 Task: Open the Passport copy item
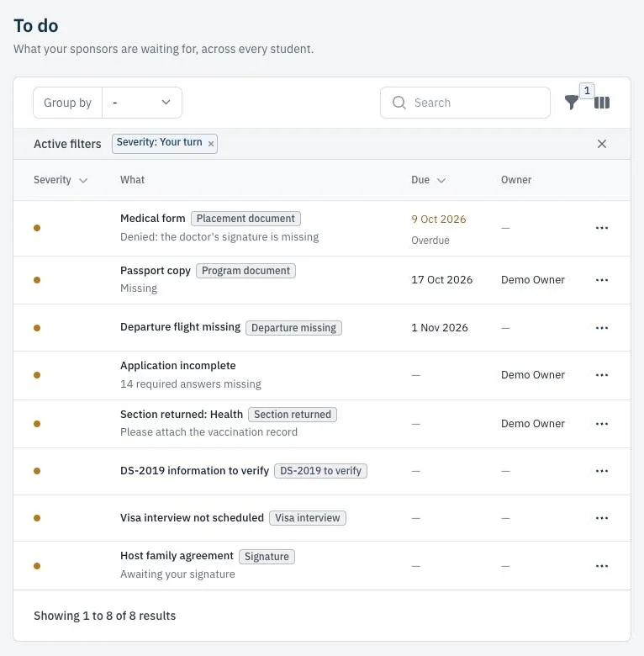(x=156, y=271)
